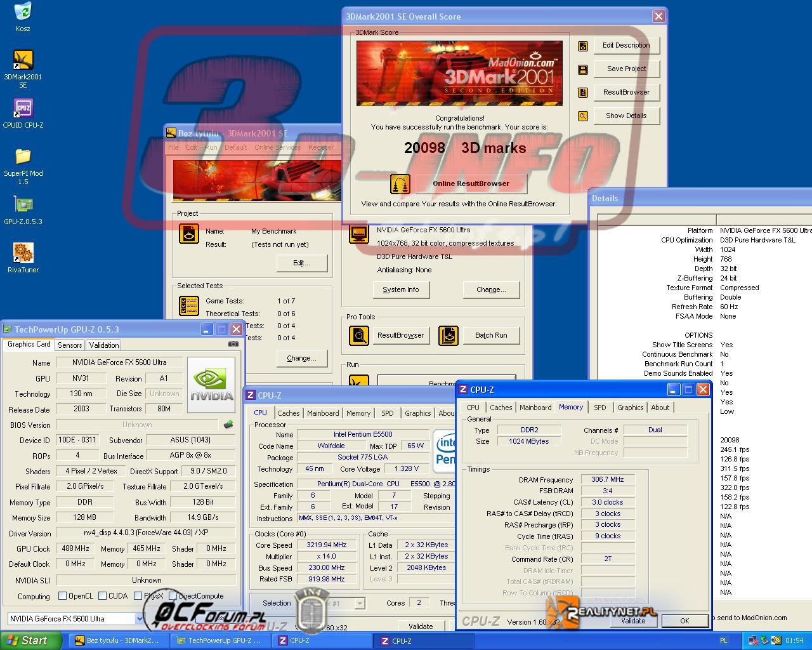Switch to Validation tab in GPU-Z
This screenshot has width=812, height=650.
[x=103, y=345]
